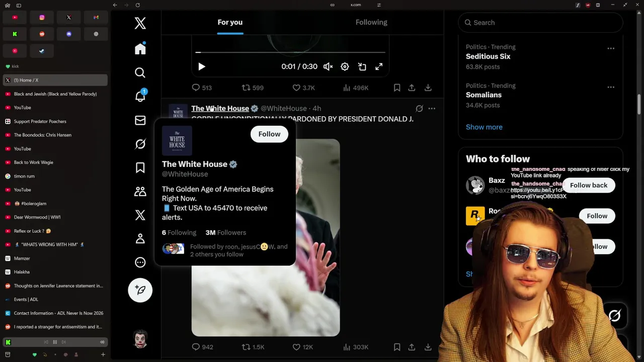Select the "Support Predator Poachers" tab

(x=55, y=121)
